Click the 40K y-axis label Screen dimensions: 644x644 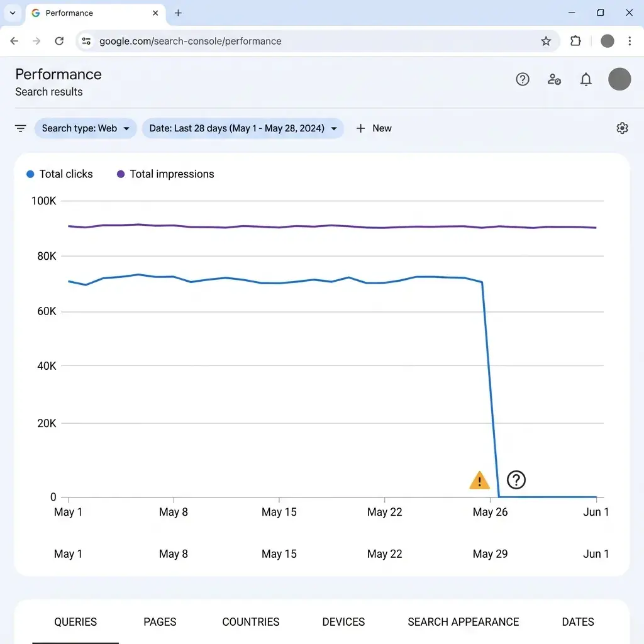(47, 366)
